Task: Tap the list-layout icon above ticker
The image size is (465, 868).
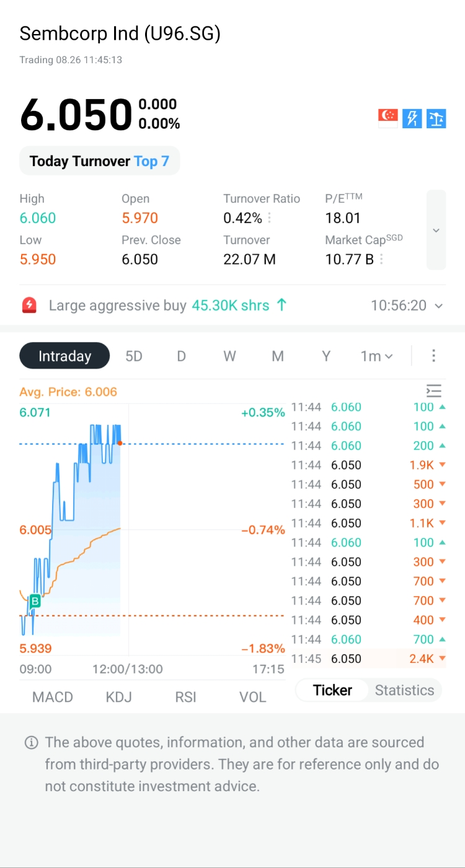Action: pos(434,391)
